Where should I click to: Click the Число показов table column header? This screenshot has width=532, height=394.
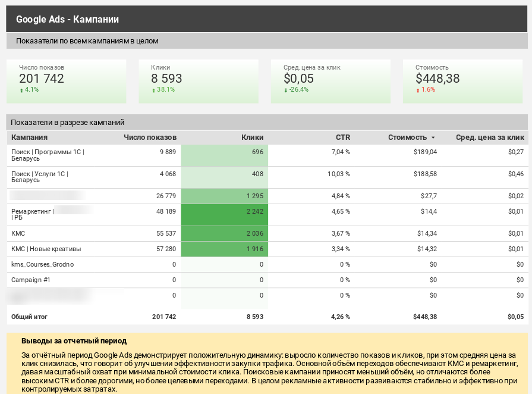[x=150, y=137]
